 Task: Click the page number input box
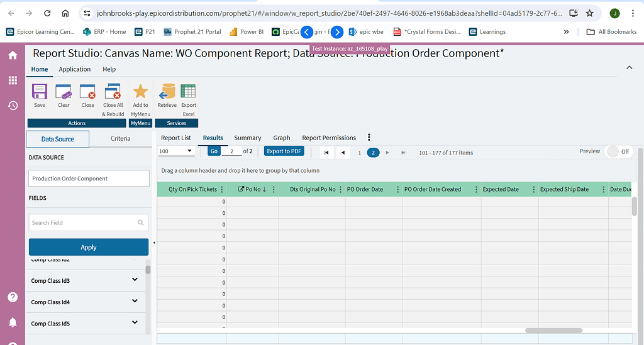(231, 151)
